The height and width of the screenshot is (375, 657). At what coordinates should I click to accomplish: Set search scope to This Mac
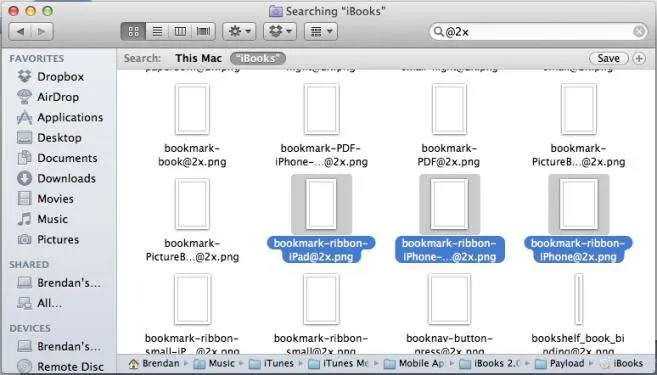[x=199, y=58]
